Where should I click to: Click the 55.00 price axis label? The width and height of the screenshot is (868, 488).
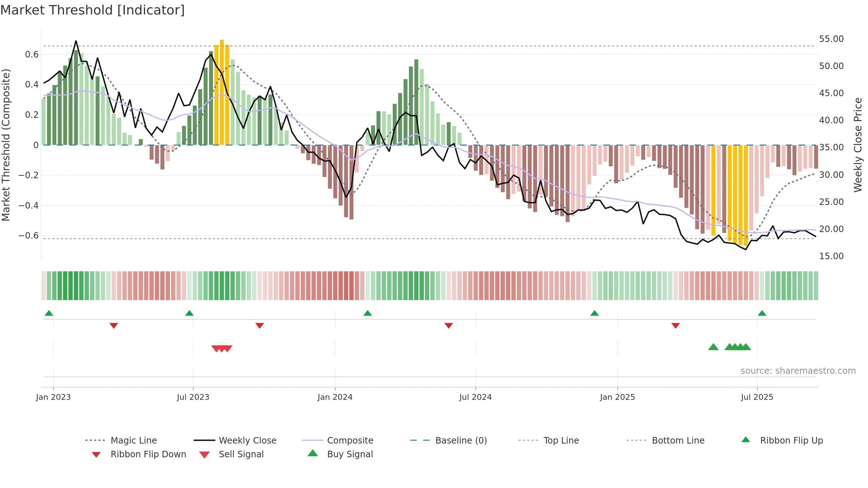tap(831, 39)
